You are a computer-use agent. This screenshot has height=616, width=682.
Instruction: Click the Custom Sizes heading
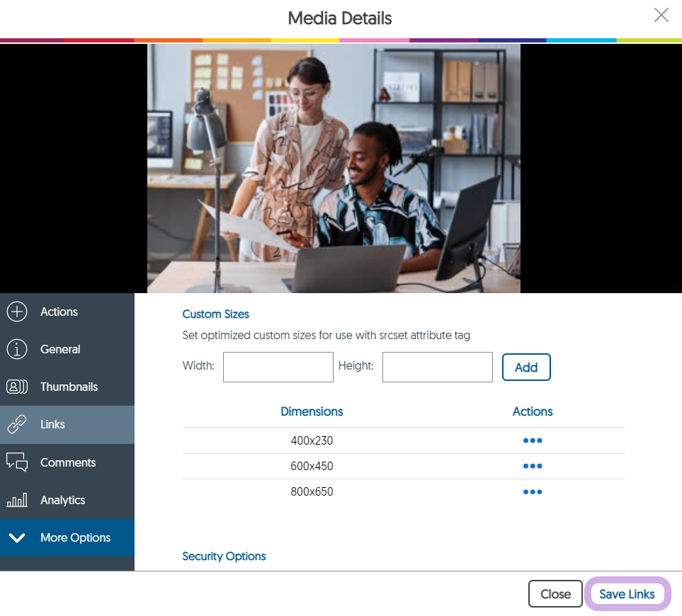coord(216,314)
